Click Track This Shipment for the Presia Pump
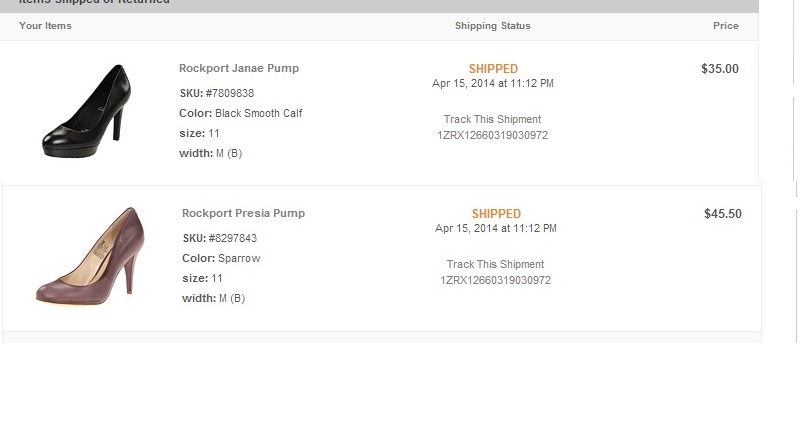Image resolution: width=803 pixels, height=429 pixels. pyautogui.click(x=495, y=265)
